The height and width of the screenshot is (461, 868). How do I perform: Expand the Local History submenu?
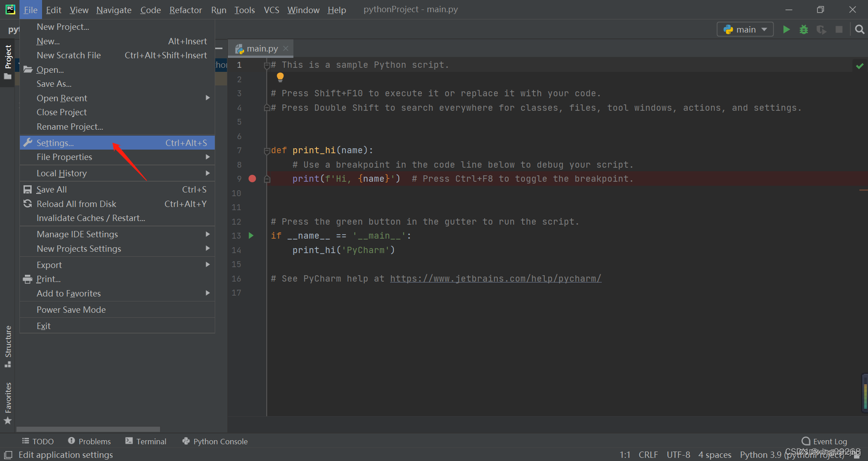tap(117, 173)
